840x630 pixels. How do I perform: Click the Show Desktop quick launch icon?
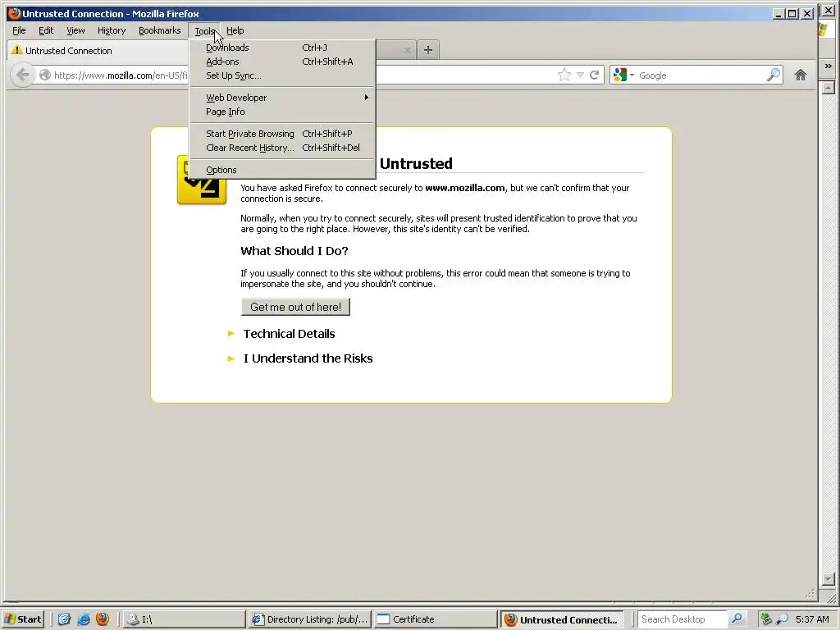(64, 619)
